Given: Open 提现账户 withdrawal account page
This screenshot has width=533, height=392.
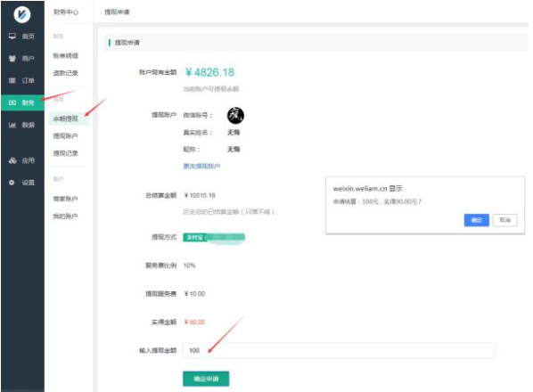Looking at the screenshot, I should [x=66, y=136].
